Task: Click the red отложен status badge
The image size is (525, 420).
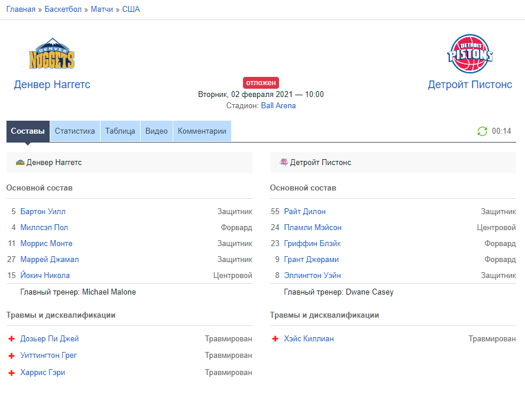Action: coord(261,83)
